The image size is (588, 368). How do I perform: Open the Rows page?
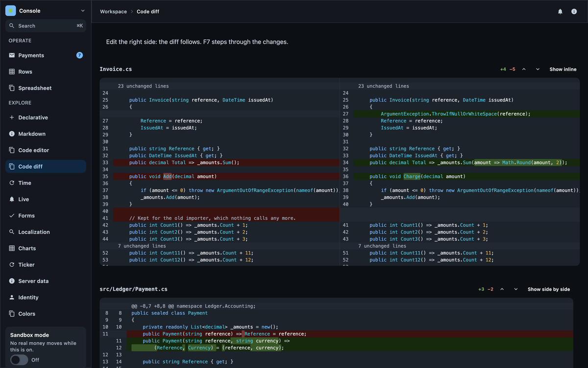pyautogui.click(x=46, y=72)
